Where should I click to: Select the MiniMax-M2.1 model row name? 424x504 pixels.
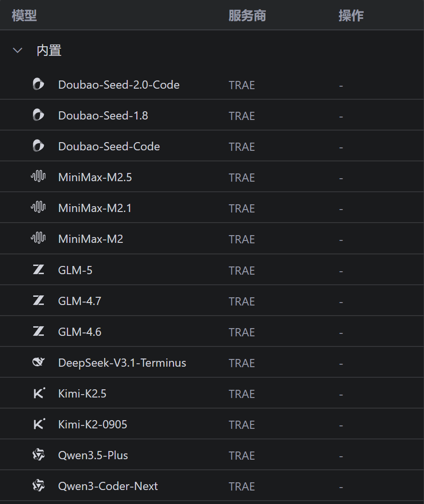[95, 208]
